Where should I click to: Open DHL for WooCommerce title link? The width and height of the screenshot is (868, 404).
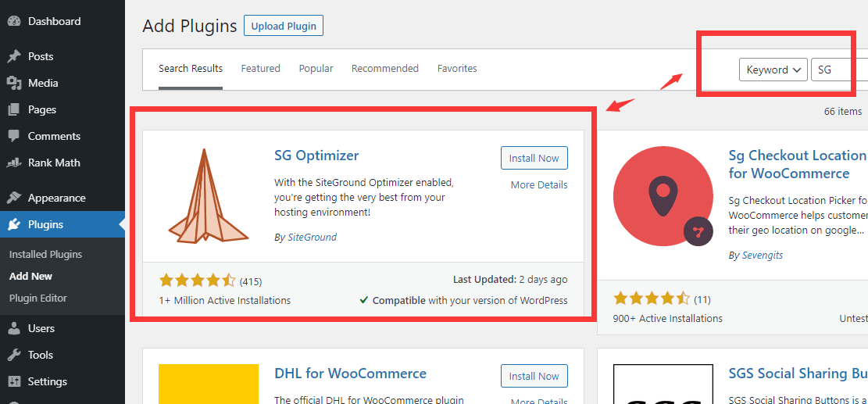pos(351,374)
